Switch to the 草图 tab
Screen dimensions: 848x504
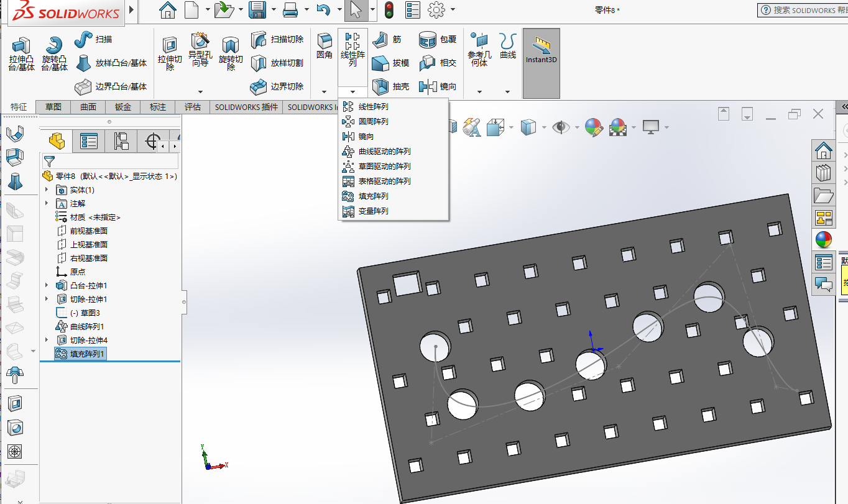53,107
